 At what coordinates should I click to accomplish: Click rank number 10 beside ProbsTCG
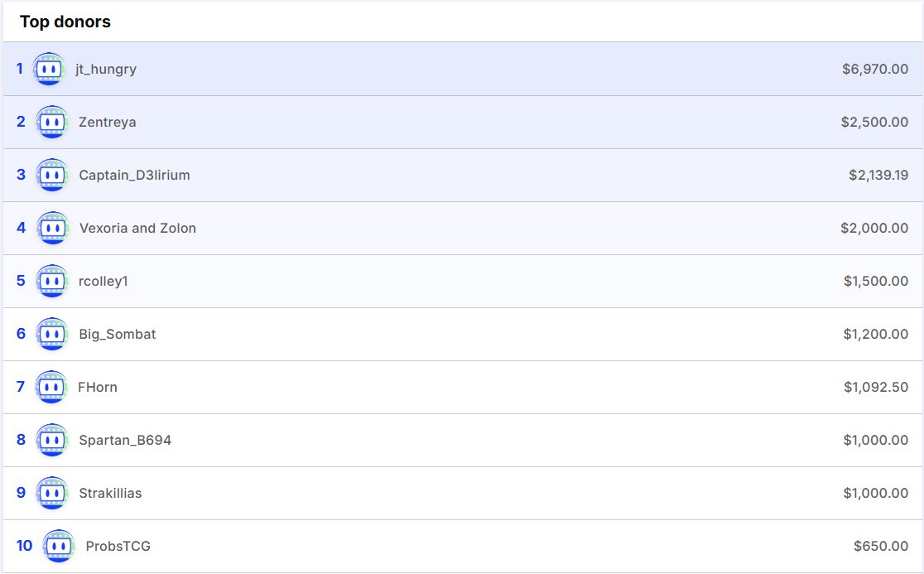[24, 547]
